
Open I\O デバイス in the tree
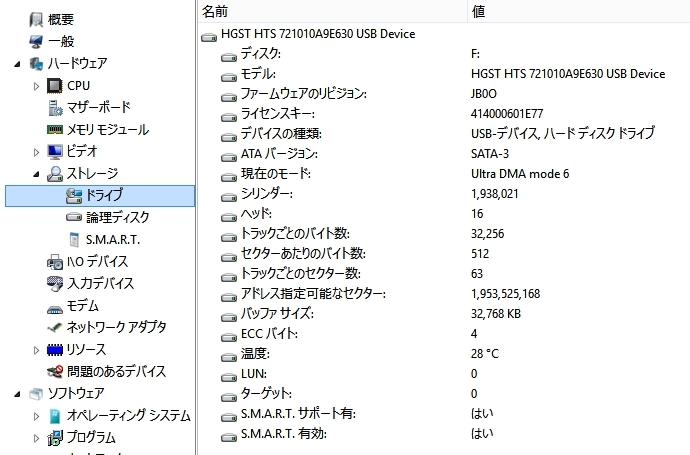[x=97, y=262]
